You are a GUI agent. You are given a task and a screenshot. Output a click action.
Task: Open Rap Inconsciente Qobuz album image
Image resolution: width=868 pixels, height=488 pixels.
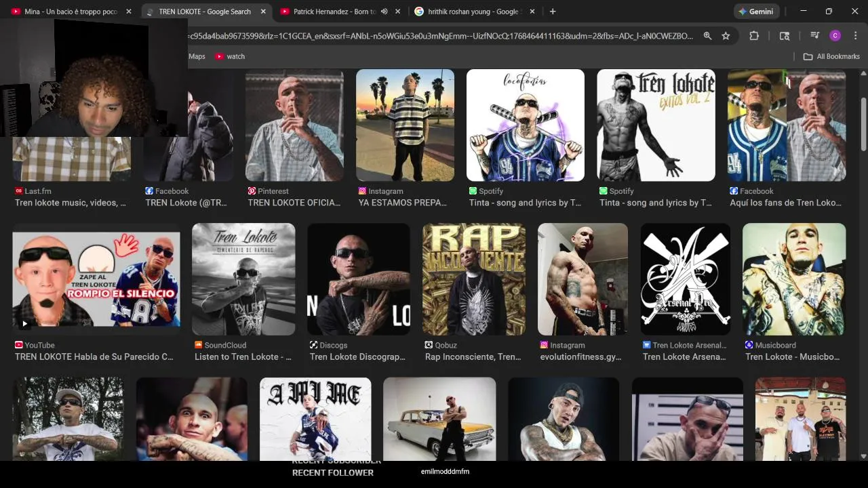point(474,279)
